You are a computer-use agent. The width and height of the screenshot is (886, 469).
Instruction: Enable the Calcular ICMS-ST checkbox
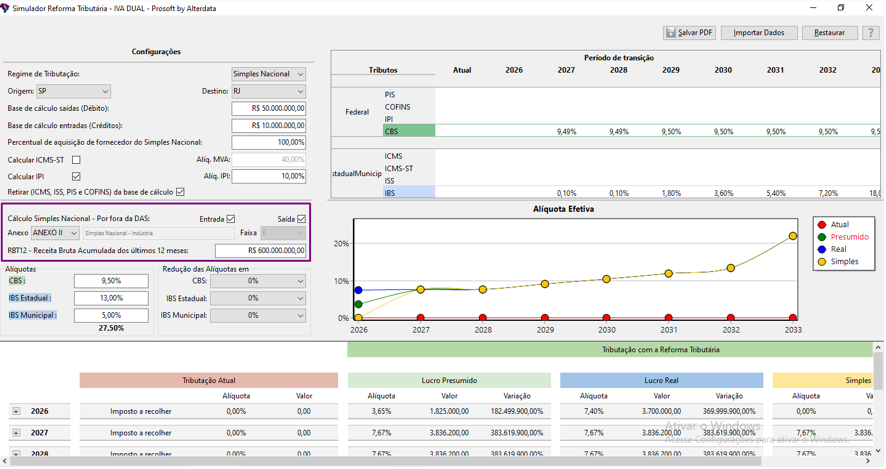point(76,160)
